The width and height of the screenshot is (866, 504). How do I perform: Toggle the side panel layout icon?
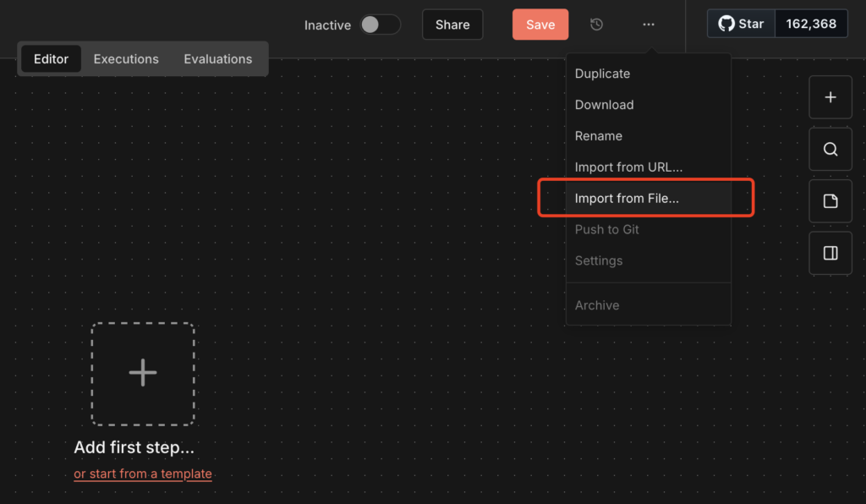[830, 253]
